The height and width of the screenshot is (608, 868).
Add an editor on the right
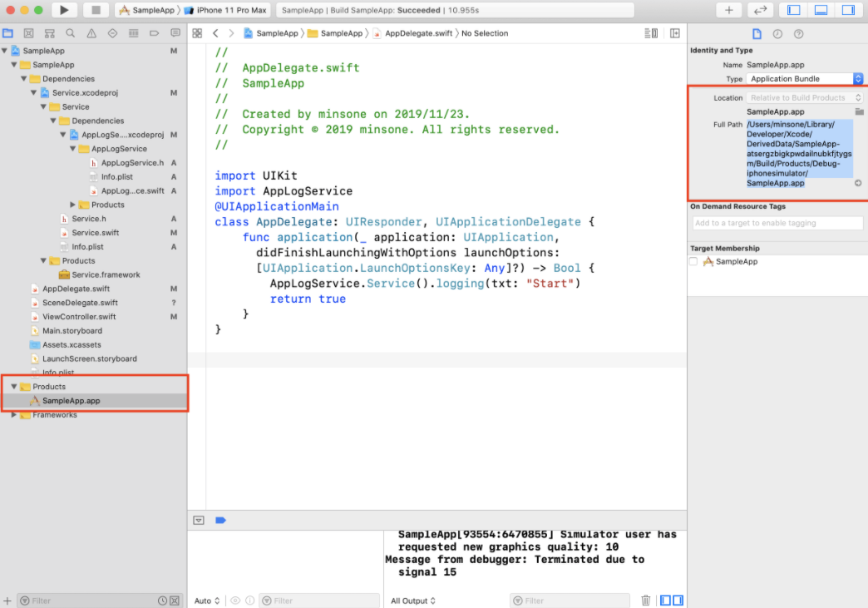(675, 33)
